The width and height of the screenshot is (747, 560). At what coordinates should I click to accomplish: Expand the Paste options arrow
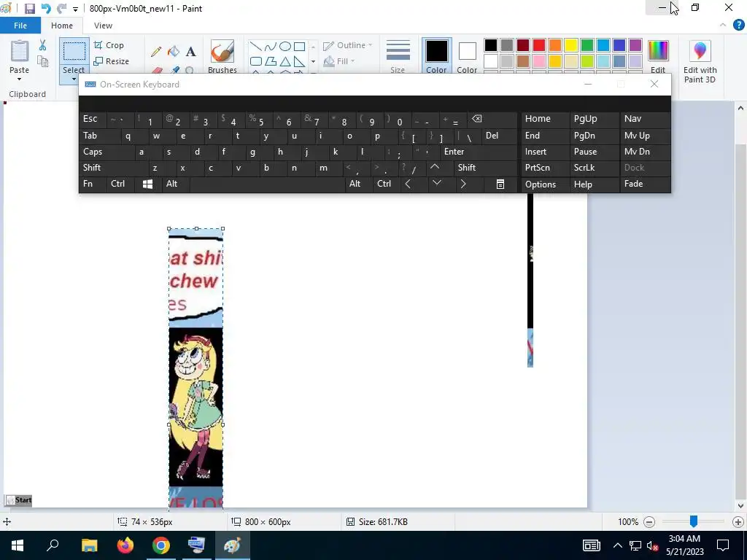[x=20, y=79]
